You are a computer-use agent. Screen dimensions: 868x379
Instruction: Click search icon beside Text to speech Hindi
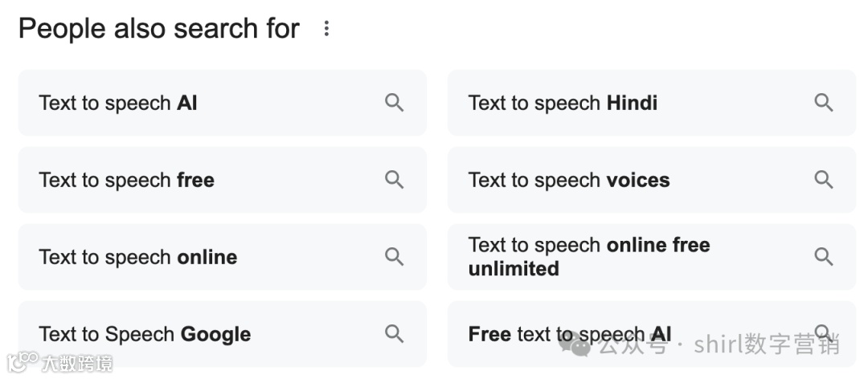click(823, 103)
